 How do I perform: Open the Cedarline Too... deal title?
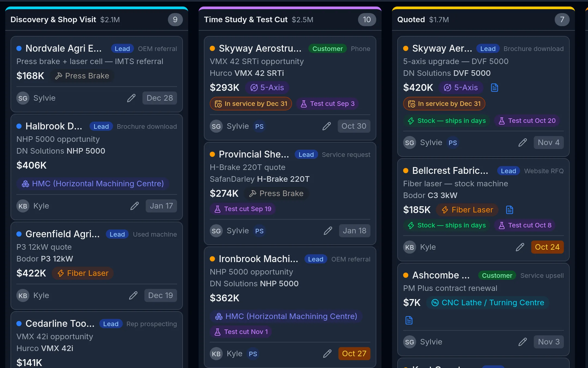pyautogui.click(x=60, y=323)
